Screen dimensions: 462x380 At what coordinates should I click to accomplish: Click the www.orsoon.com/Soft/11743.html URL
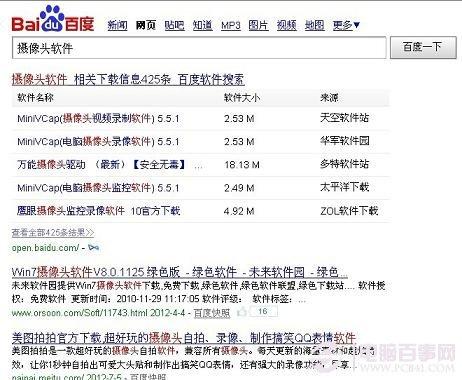coord(79,313)
